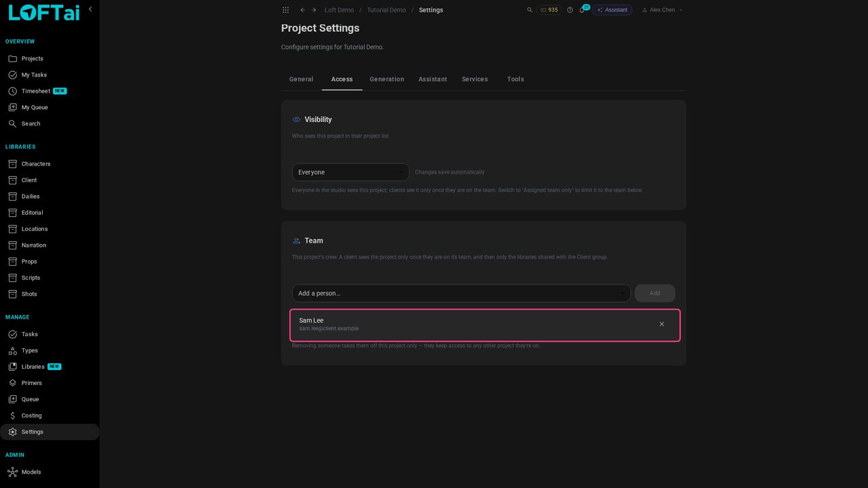Switch to the Services tab
Viewport: 868px width, 488px height.
click(475, 79)
